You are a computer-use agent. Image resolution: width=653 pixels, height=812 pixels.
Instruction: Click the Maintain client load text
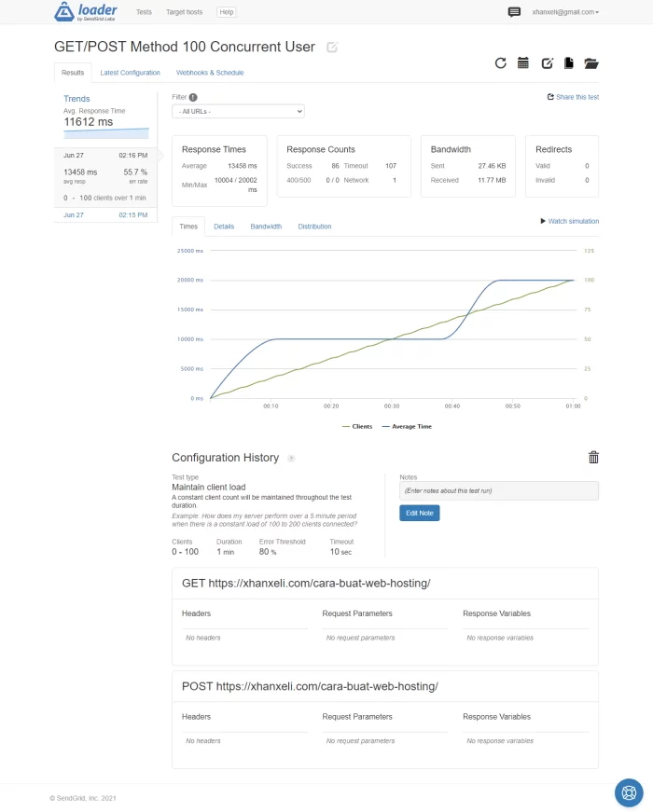click(x=208, y=488)
